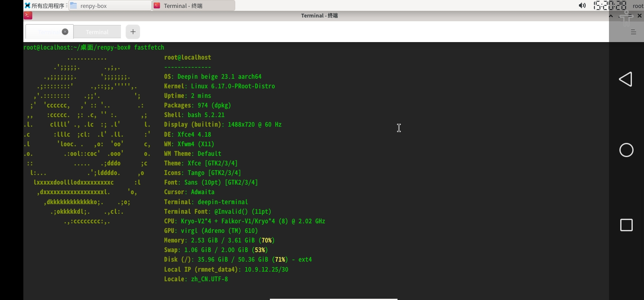Click the "DE: Xfce4 4.18" line
Image resolution: width=644 pixels, height=300 pixels.
188,134
